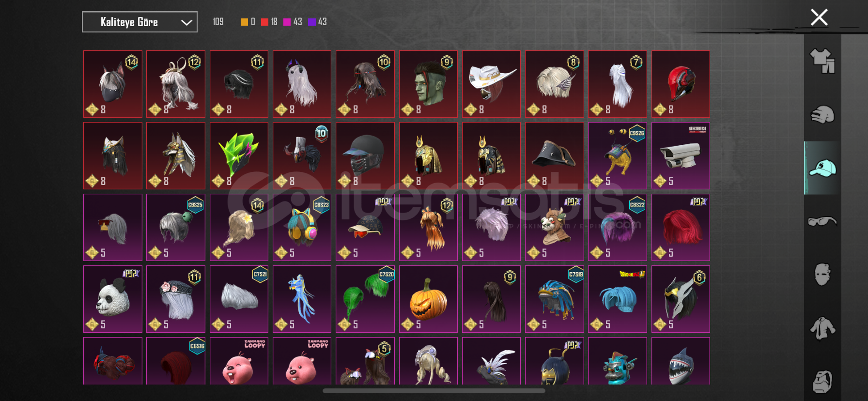Viewport: 868px width, 401px height.
Task: Select the jacket category icon
Action: [x=822, y=328]
